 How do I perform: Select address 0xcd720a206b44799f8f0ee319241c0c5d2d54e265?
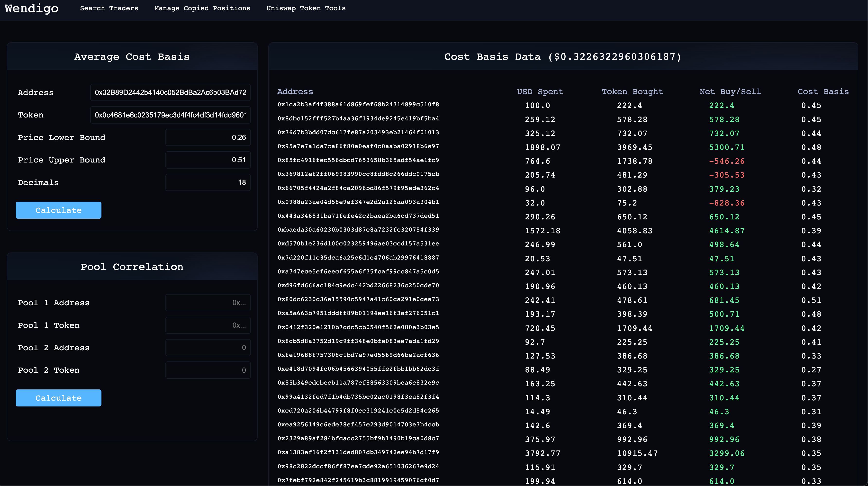click(x=358, y=411)
